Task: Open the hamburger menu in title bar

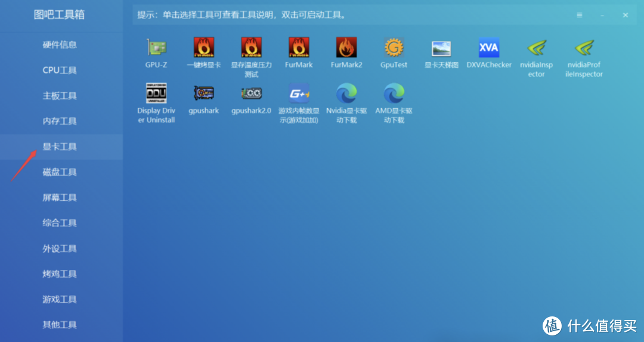Action: point(580,15)
